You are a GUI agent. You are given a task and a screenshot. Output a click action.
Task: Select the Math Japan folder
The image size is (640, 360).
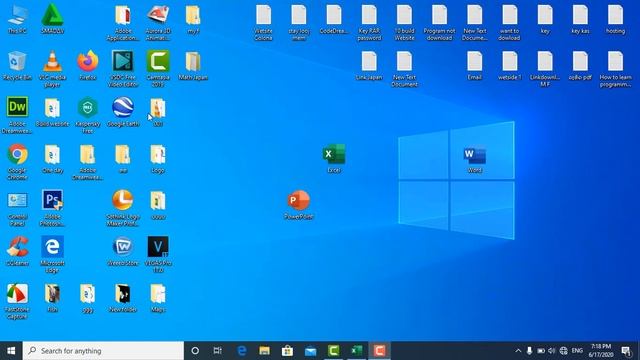click(193, 65)
